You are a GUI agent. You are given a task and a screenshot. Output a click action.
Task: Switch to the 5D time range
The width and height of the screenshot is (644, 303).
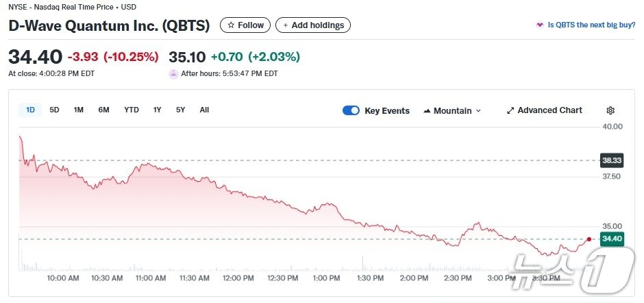point(54,110)
